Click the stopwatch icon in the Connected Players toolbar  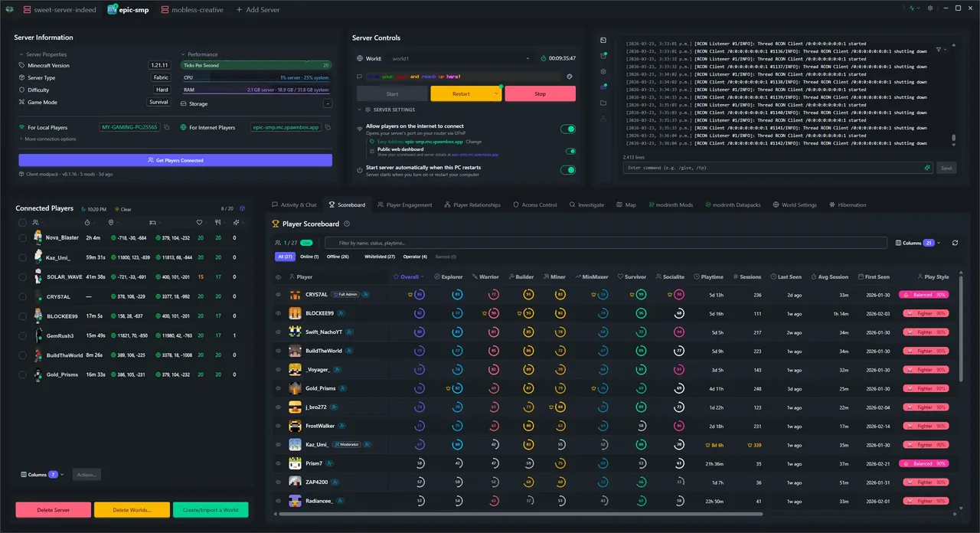(87, 222)
